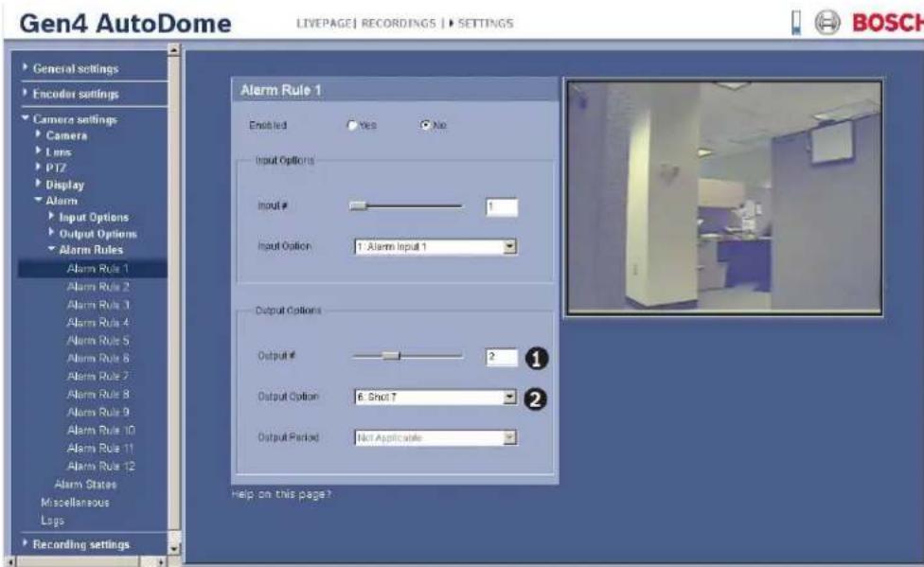
Task: Select Alarm Rule 9
Action: (98, 413)
